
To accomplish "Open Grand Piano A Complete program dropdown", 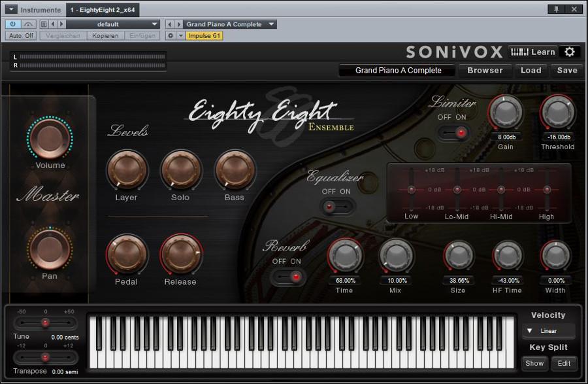I will pyautogui.click(x=230, y=24).
